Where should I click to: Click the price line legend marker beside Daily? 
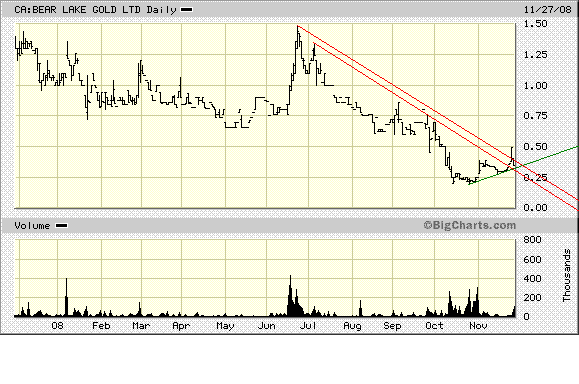pyautogui.click(x=186, y=10)
